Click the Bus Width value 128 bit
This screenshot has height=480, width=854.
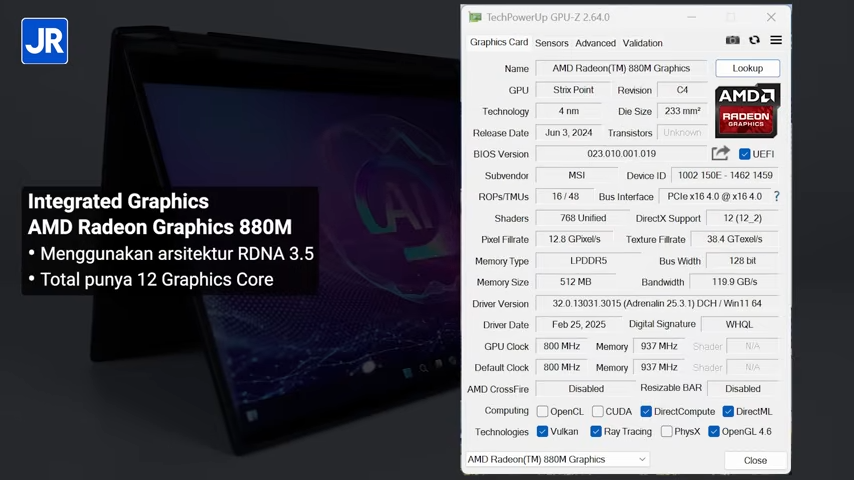(742, 261)
